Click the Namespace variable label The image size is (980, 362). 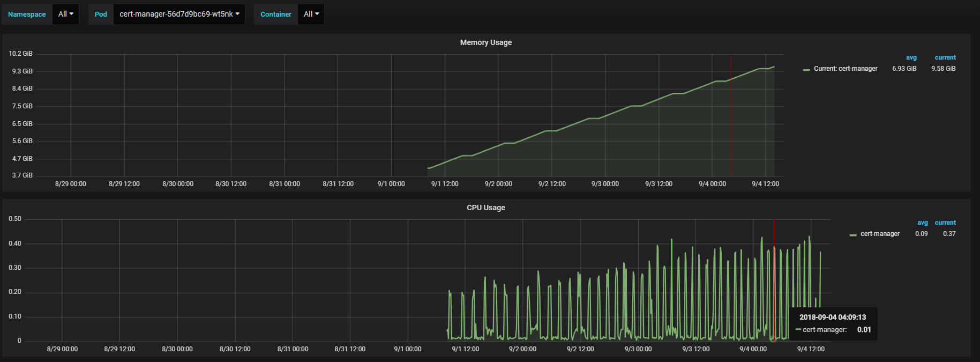coord(27,14)
